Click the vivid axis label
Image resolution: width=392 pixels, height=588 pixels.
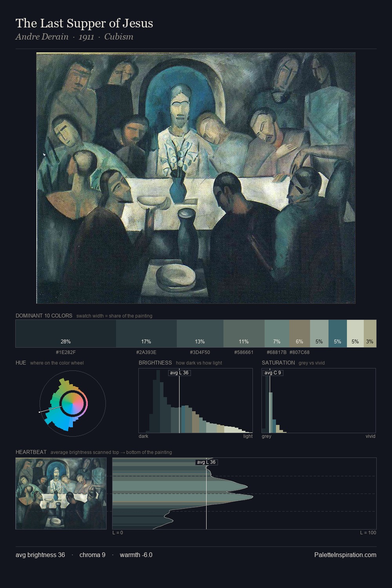(370, 436)
